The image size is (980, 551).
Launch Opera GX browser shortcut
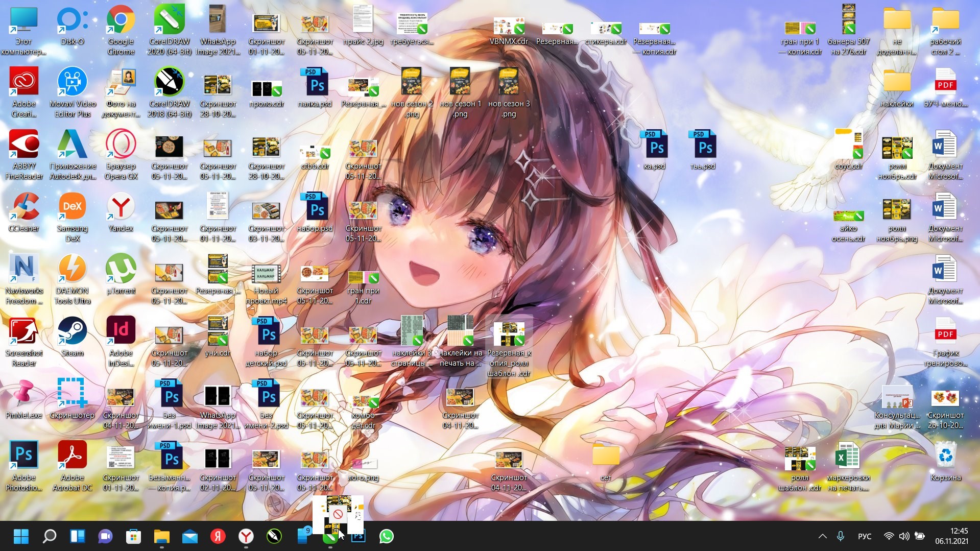(x=121, y=155)
